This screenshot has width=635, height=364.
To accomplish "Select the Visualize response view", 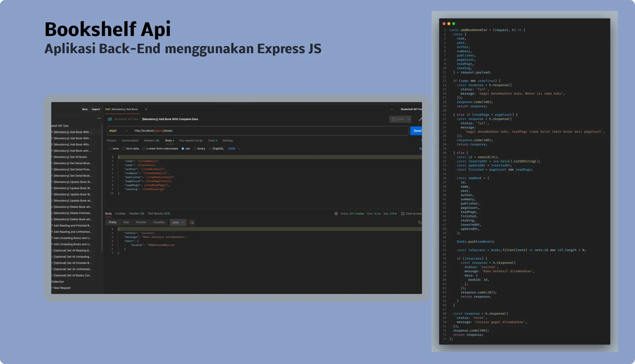I will pos(159,222).
